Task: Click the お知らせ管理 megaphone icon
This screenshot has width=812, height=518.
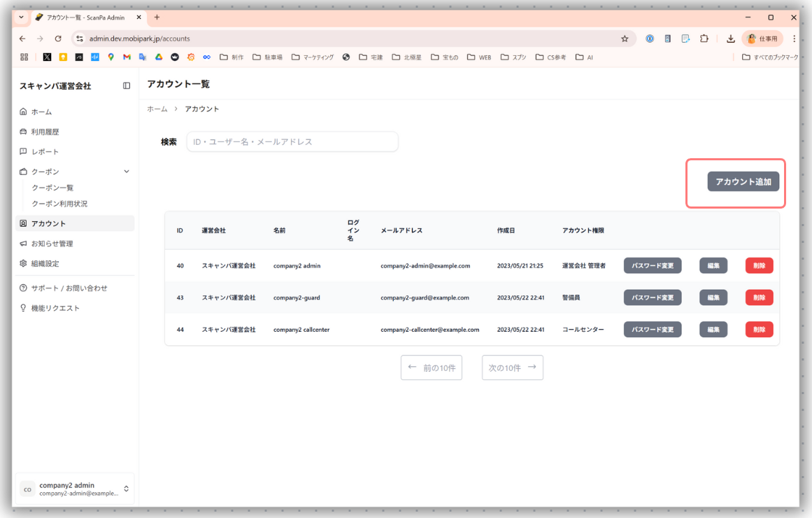Action: point(24,244)
